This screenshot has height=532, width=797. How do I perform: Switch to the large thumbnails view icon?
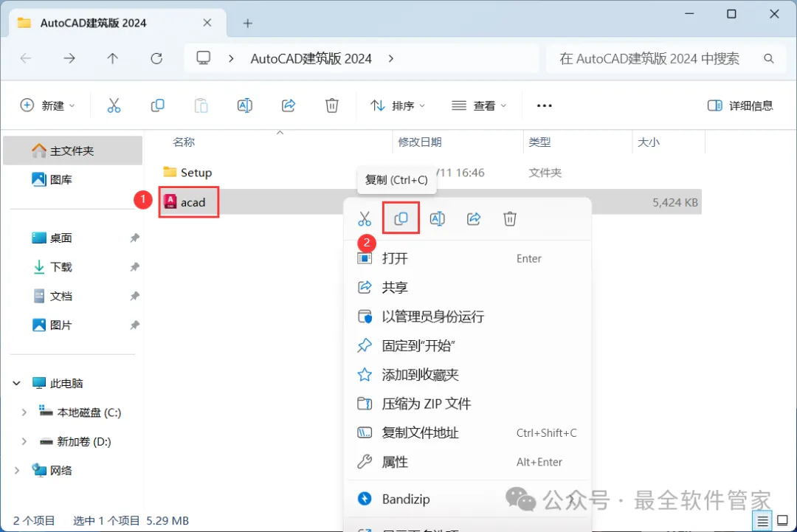(x=782, y=521)
